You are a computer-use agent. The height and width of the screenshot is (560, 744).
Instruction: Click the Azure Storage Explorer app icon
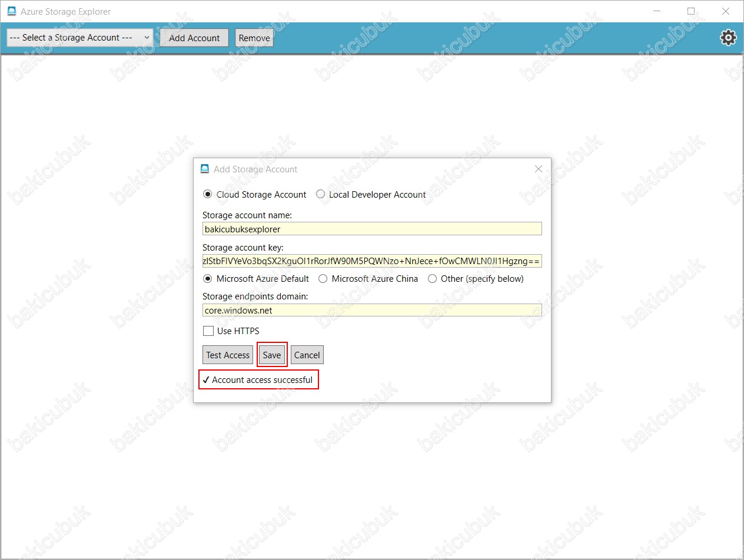tap(11, 11)
